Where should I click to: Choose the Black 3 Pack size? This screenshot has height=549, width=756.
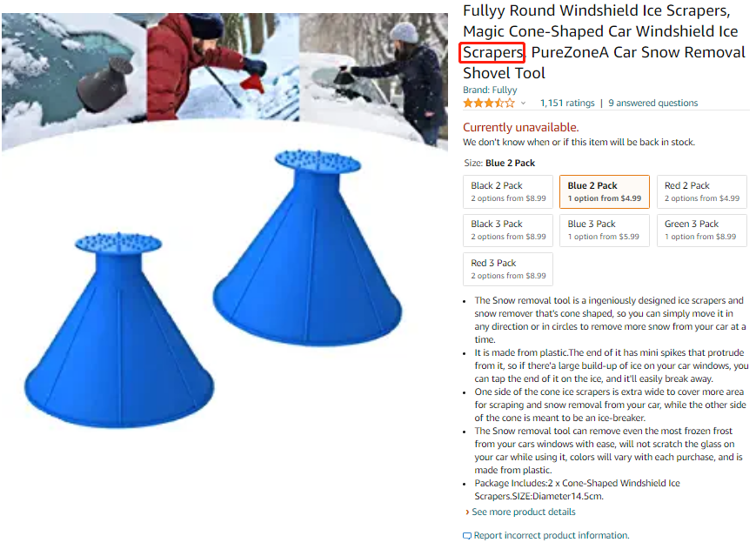tap(508, 231)
